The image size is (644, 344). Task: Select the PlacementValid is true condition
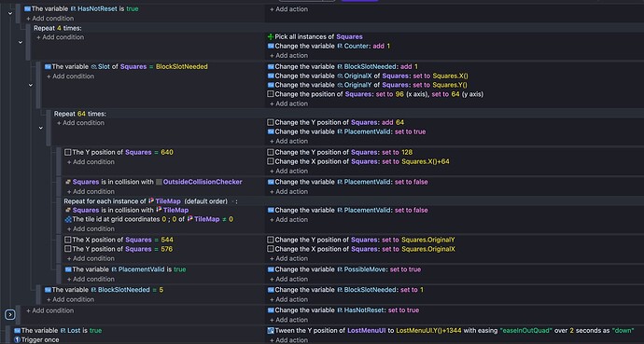tap(125, 269)
